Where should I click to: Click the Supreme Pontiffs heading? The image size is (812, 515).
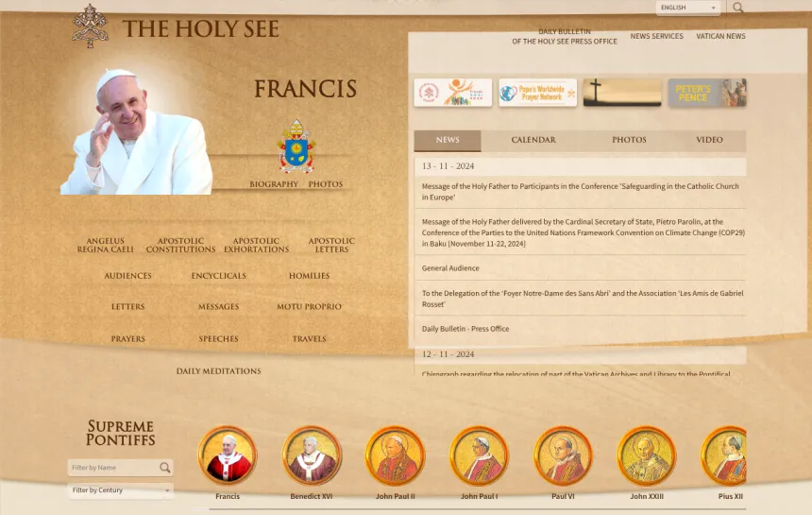[x=120, y=433]
